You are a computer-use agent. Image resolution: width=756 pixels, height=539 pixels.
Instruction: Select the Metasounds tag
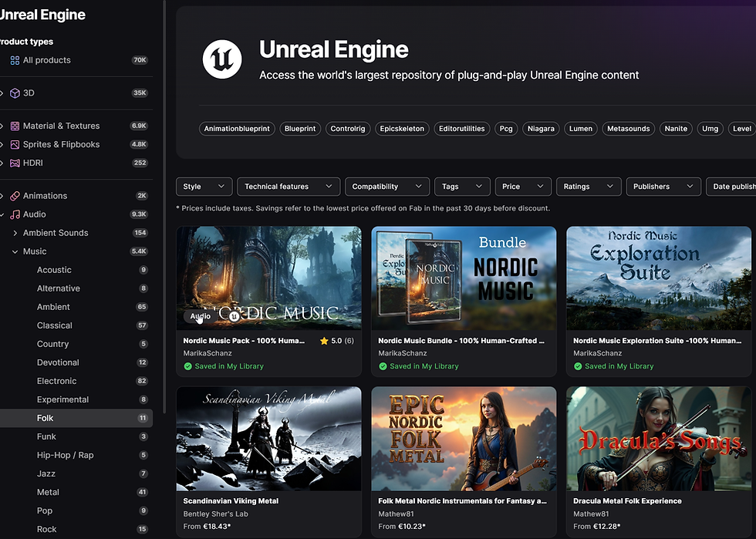pos(628,129)
